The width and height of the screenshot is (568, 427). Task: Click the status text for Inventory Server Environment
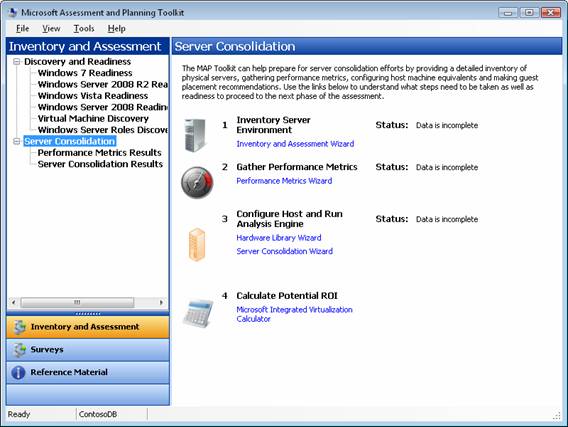tap(447, 125)
